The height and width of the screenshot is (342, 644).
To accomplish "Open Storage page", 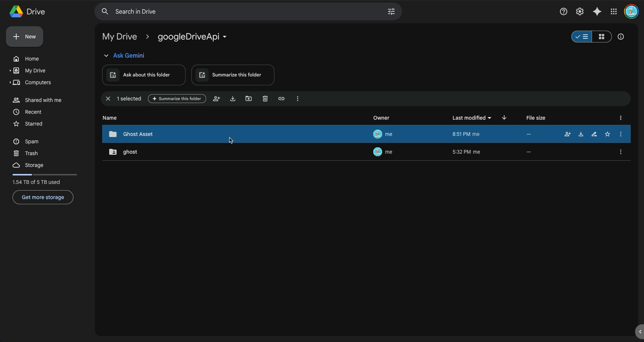I will click(34, 165).
